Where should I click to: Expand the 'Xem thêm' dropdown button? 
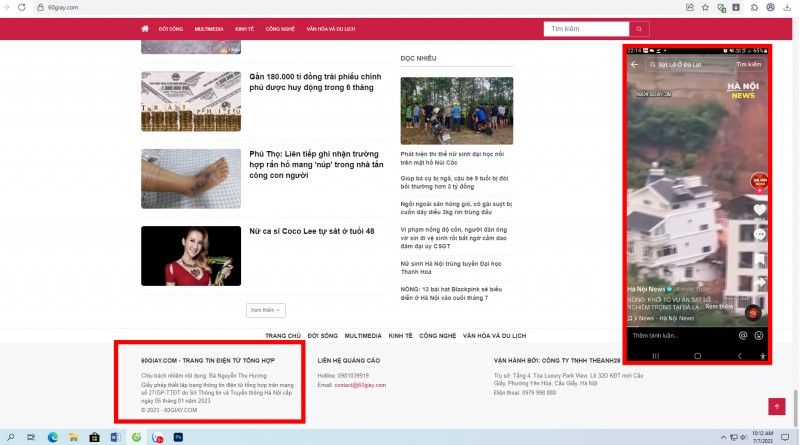tap(266, 311)
